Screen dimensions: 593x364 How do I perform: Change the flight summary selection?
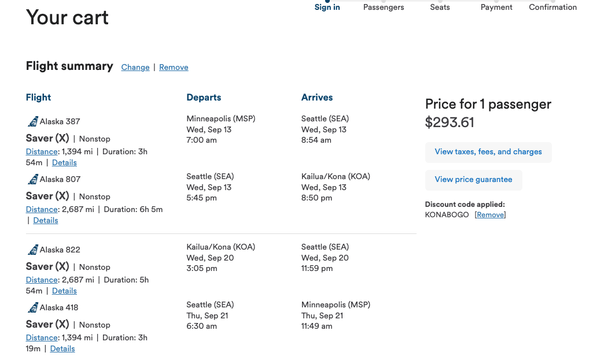pos(135,67)
